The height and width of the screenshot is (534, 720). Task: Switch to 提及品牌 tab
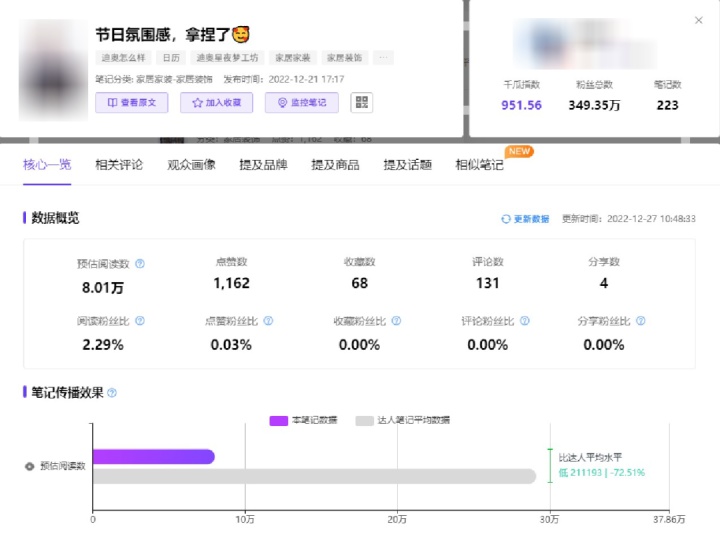[263, 164]
